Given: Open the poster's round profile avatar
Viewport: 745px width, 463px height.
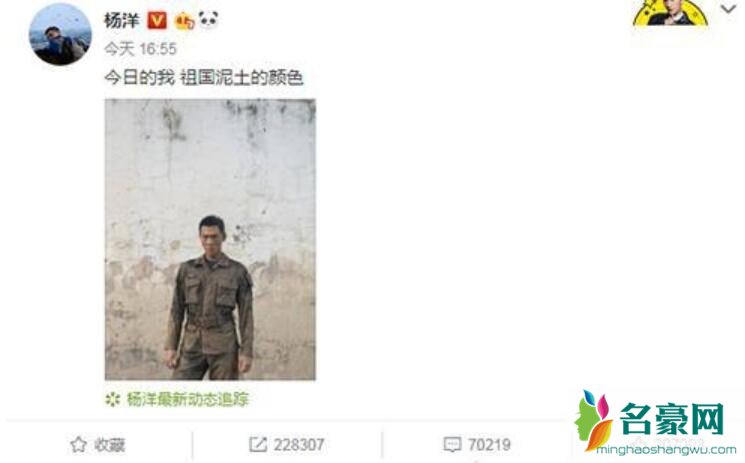Looking at the screenshot, I should pos(60,34).
